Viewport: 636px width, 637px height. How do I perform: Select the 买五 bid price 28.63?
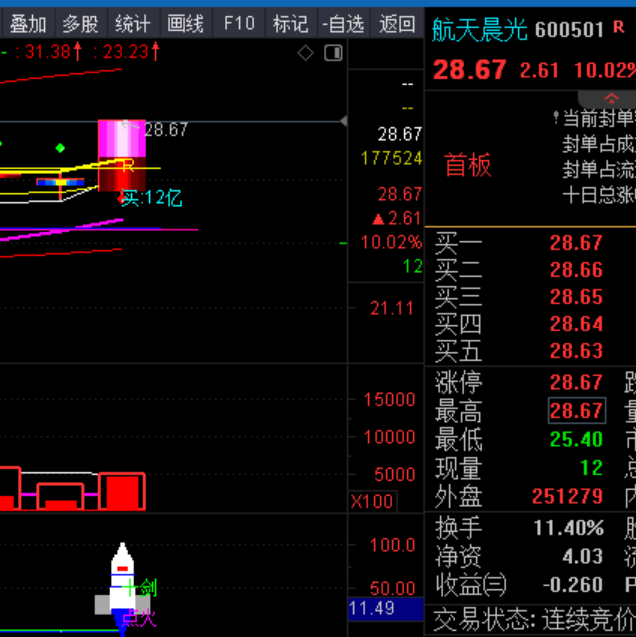tap(576, 351)
